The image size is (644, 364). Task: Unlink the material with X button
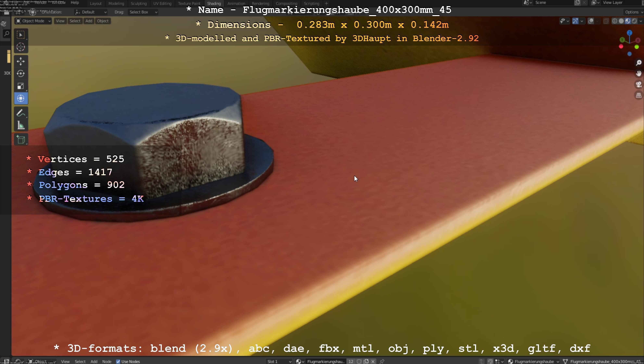[373, 361]
